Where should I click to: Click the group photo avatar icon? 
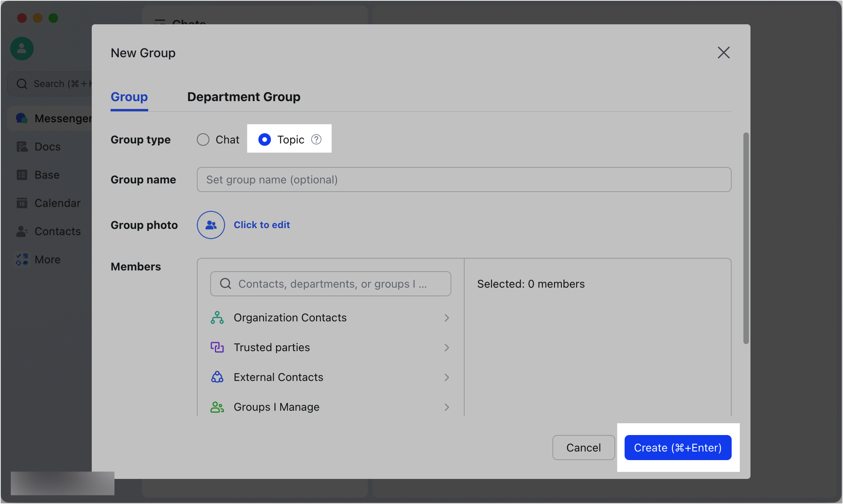point(211,225)
